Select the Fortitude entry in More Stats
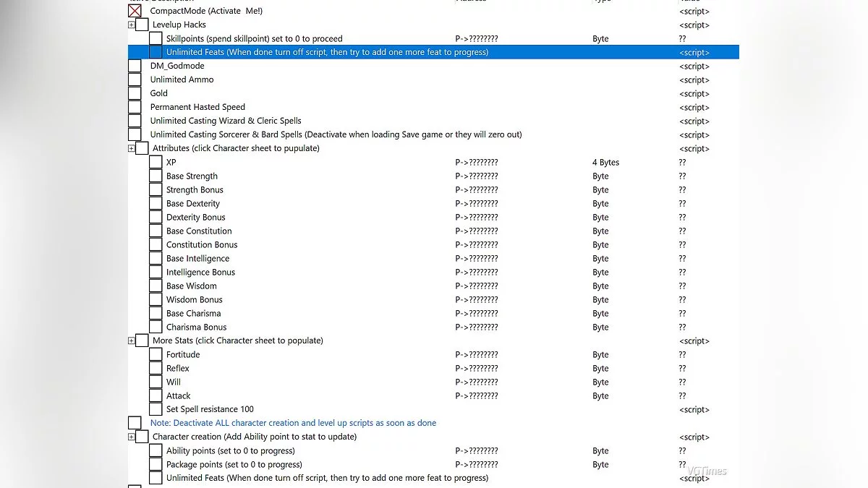This screenshot has height=488, width=868. click(183, 354)
